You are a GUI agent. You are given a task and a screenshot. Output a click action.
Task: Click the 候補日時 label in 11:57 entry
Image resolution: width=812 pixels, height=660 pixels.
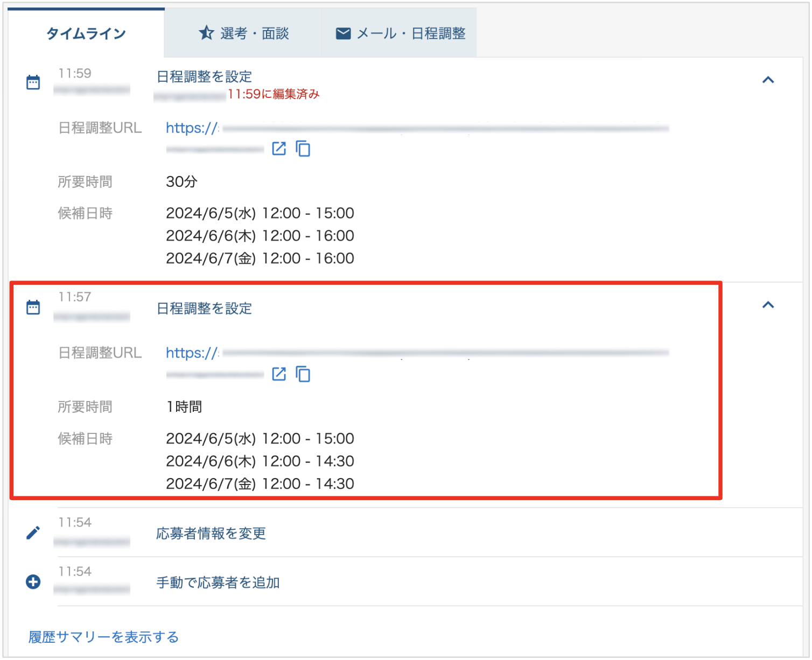85,439
